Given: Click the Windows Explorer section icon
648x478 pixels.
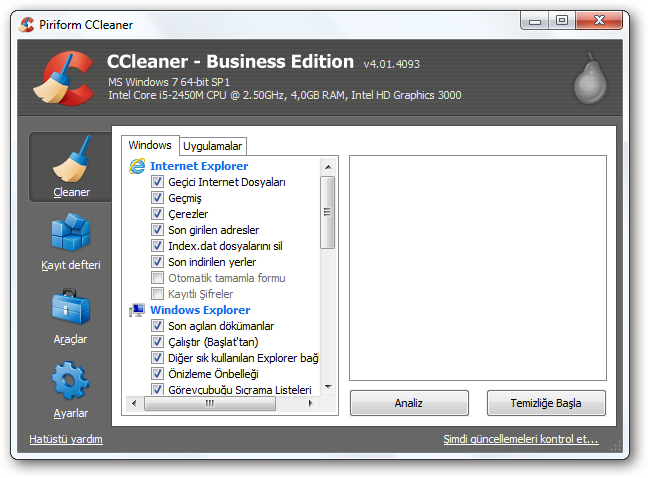Looking at the screenshot, I should point(137,310).
